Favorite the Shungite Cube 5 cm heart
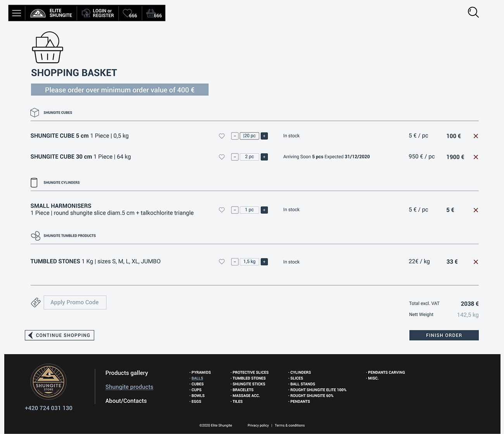This screenshot has width=504, height=434. click(222, 136)
